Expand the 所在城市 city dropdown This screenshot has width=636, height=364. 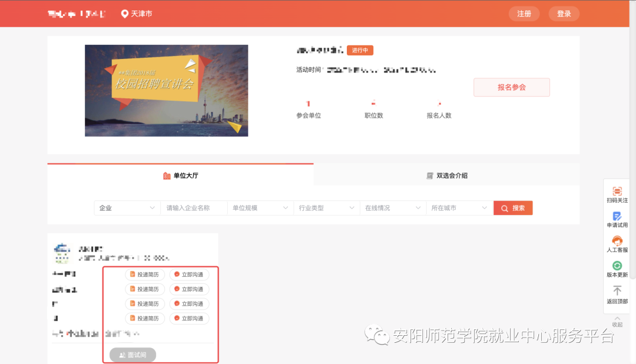pyautogui.click(x=459, y=208)
